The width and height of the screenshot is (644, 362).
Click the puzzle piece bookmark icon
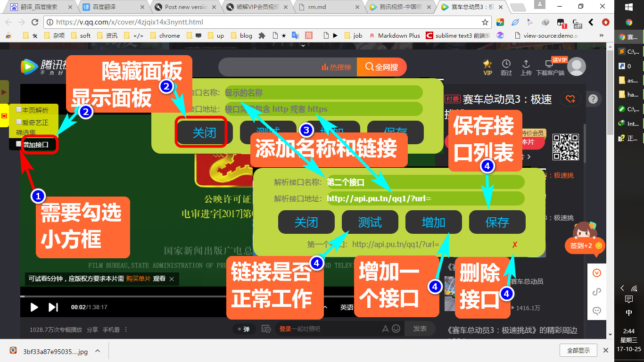click(x=262, y=35)
